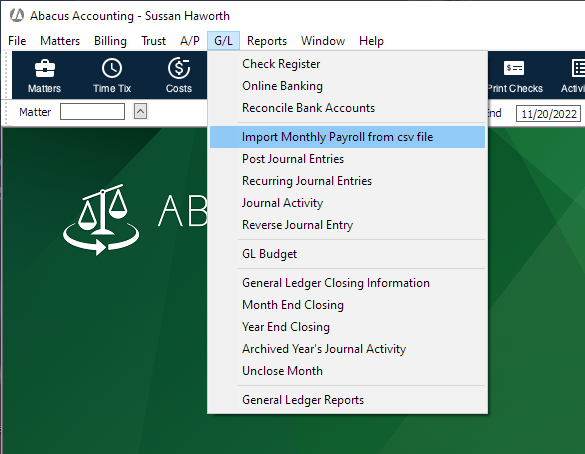Open the Time Tix clock icon
The width and height of the screenshot is (585, 454).
click(112, 75)
